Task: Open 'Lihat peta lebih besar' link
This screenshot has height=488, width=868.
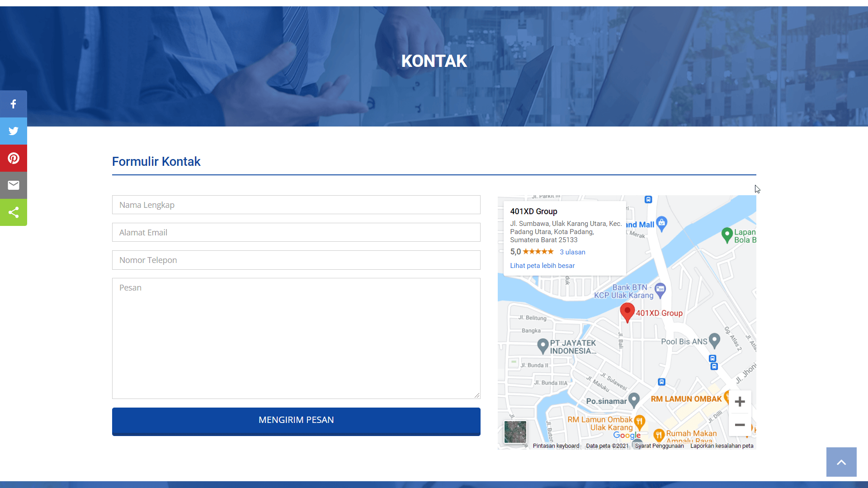Action: (542, 266)
